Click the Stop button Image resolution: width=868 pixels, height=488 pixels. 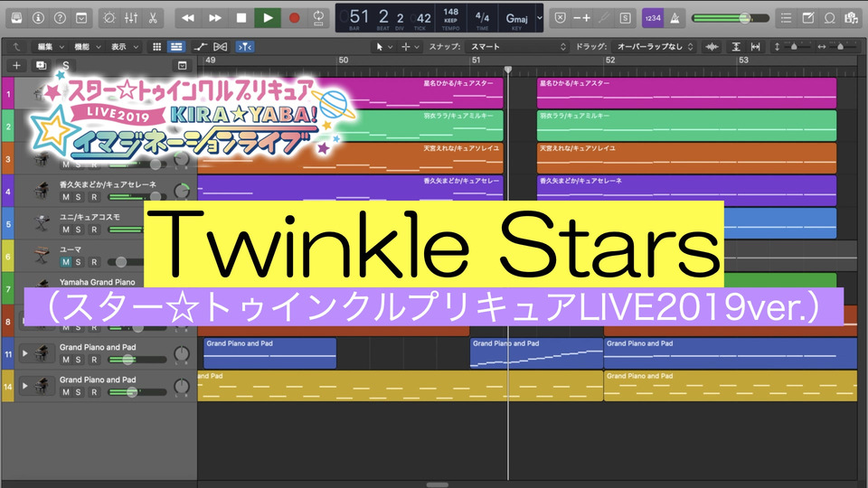point(241,18)
